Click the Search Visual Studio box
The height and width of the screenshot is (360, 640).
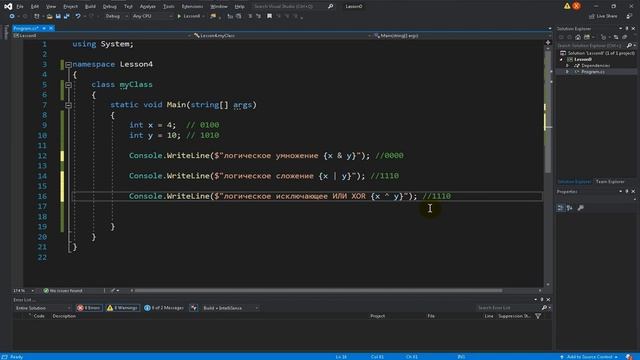tap(293, 7)
